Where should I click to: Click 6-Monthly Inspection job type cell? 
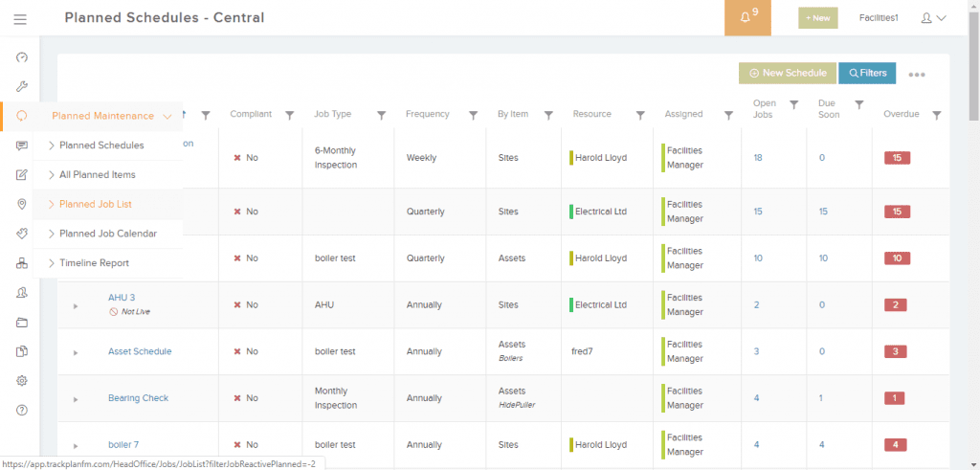(x=336, y=158)
